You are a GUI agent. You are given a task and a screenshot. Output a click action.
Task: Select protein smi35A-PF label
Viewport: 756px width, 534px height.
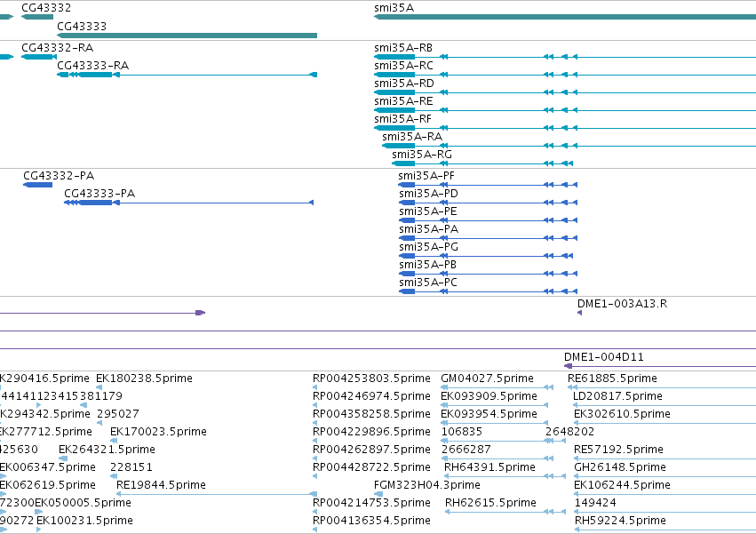(x=426, y=176)
